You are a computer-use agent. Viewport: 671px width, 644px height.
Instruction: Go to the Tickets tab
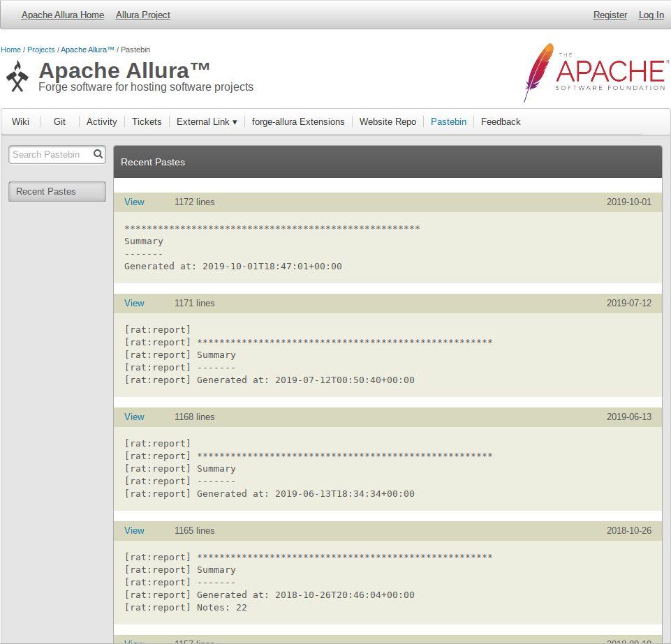point(147,122)
